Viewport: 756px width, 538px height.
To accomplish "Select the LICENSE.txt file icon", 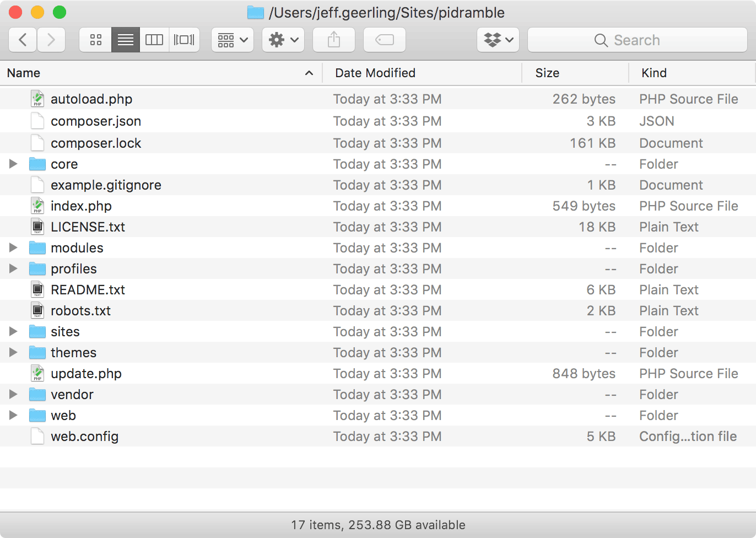I will 37,227.
